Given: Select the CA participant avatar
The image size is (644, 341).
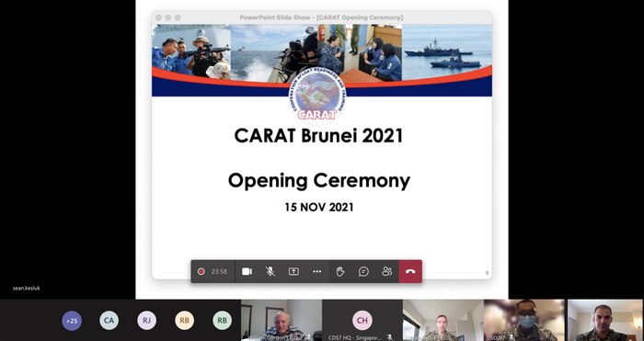Looking at the screenshot, I should coord(109,321).
